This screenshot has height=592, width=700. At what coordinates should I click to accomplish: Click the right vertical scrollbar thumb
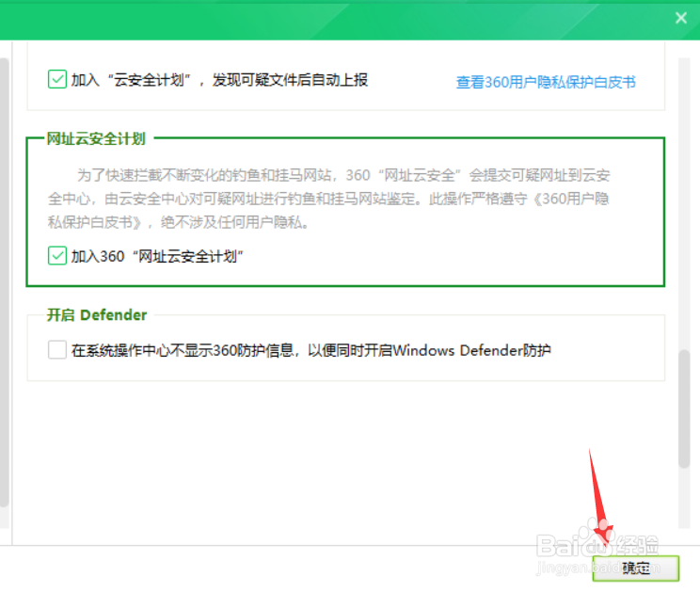(684, 408)
